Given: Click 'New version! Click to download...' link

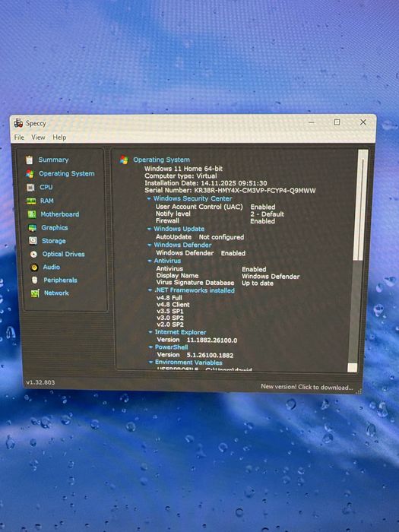Looking at the screenshot, I should [307, 387].
